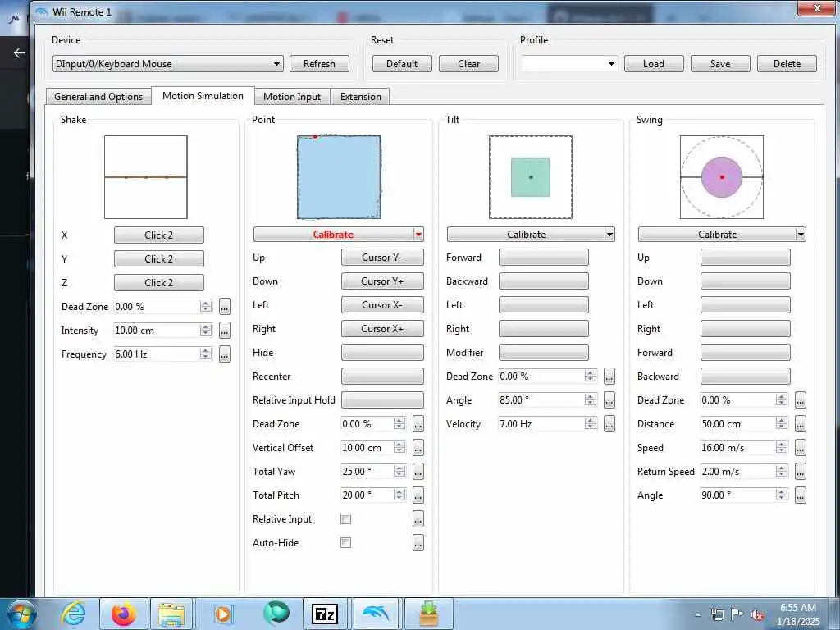Open the teal globe taskbar icon
Screen dimensions: 840x630
click(x=276, y=614)
